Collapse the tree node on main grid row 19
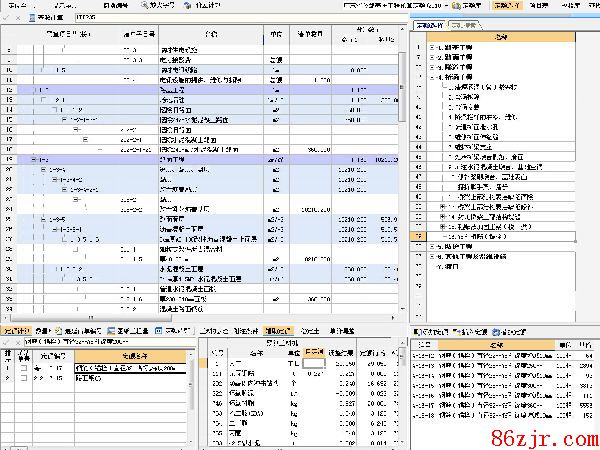Screen dimensions: 600x450 [33, 159]
